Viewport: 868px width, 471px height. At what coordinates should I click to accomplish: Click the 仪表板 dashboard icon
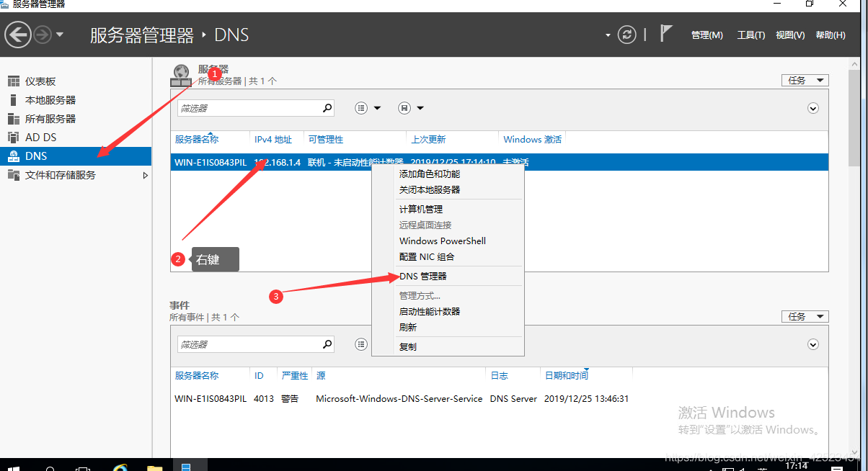click(13, 81)
